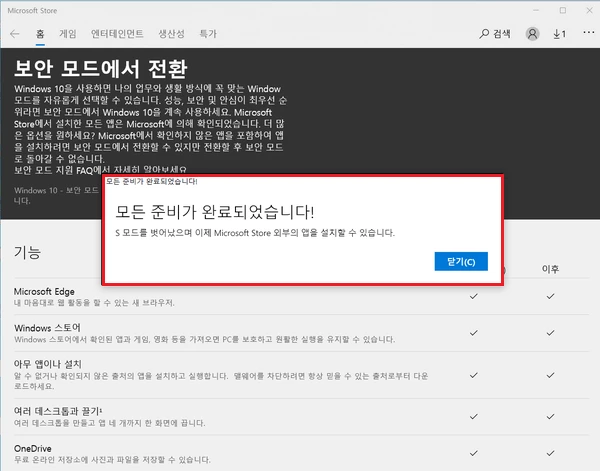Open the three-dot more options menu
Image resolution: width=600 pixels, height=471 pixels.
pyautogui.click(x=589, y=33)
